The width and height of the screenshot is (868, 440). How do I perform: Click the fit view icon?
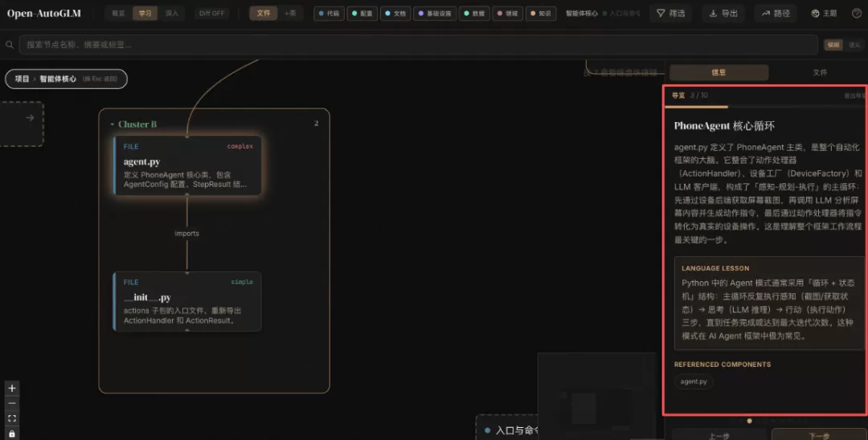(11, 418)
